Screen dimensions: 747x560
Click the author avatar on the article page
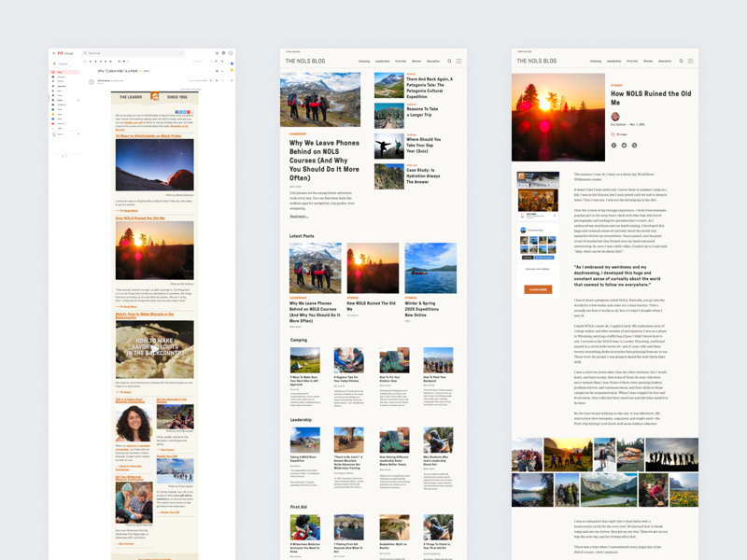click(x=614, y=116)
